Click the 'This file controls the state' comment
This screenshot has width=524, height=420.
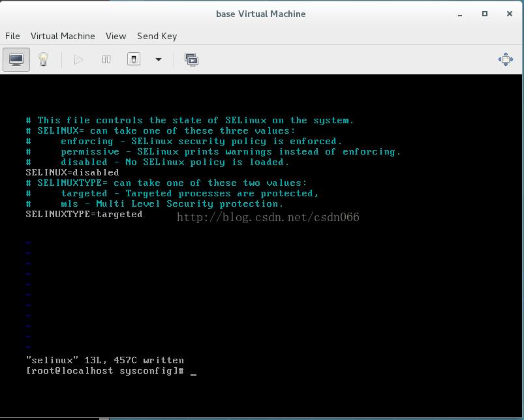pyautogui.click(x=190, y=121)
